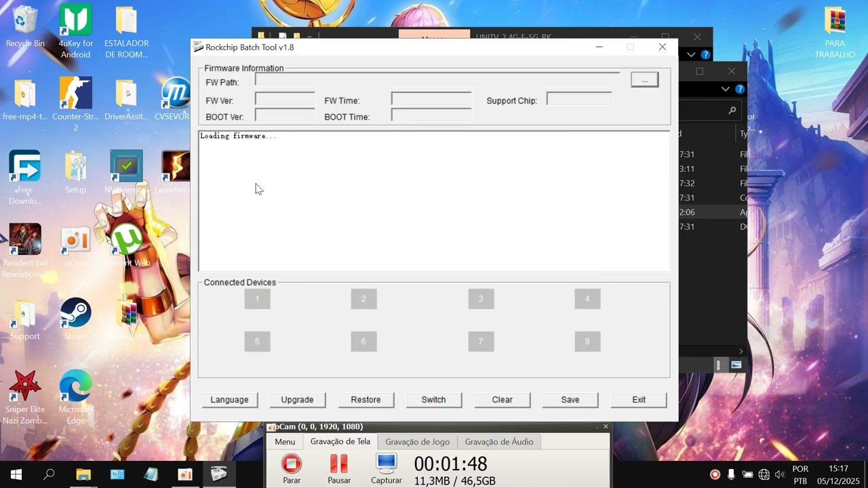Open the Windows Start menu
Image resolution: width=868 pixels, height=488 pixels.
click(x=16, y=474)
